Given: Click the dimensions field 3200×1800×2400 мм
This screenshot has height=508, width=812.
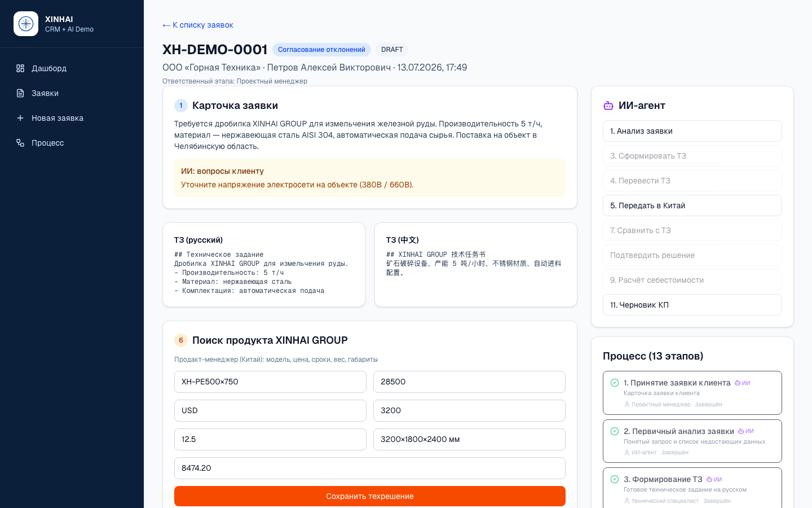Looking at the screenshot, I should pyautogui.click(x=469, y=439).
